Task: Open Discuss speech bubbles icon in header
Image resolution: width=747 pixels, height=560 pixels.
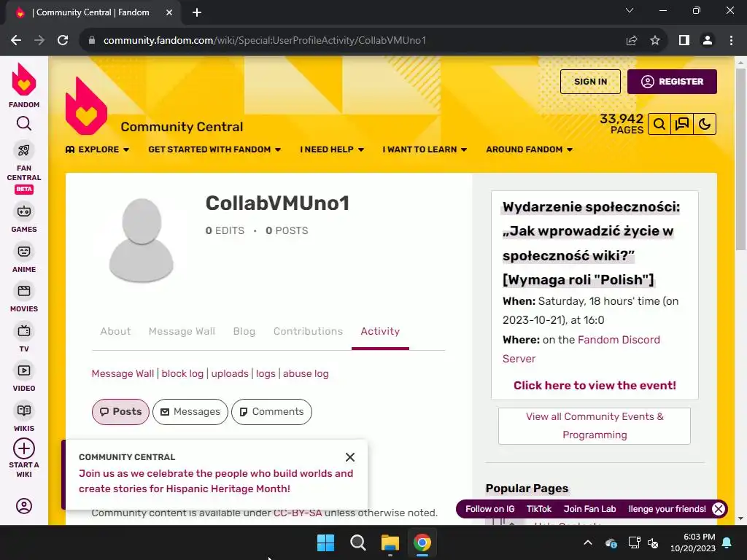Action: (682, 124)
